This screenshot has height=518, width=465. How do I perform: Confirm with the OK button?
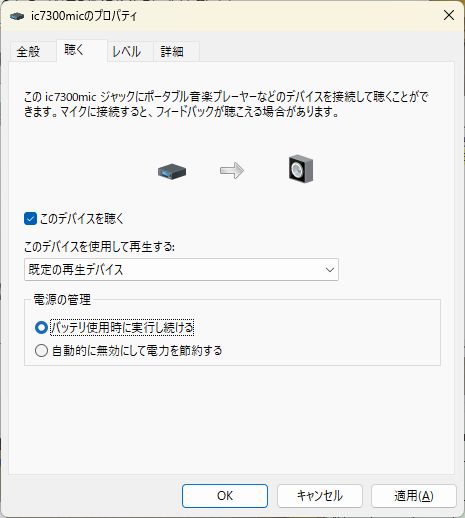pyautogui.click(x=225, y=496)
